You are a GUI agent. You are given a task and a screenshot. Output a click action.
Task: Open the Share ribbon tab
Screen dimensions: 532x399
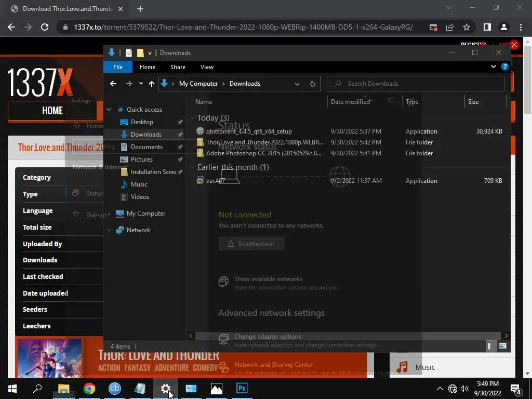pyautogui.click(x=178, y=67)
